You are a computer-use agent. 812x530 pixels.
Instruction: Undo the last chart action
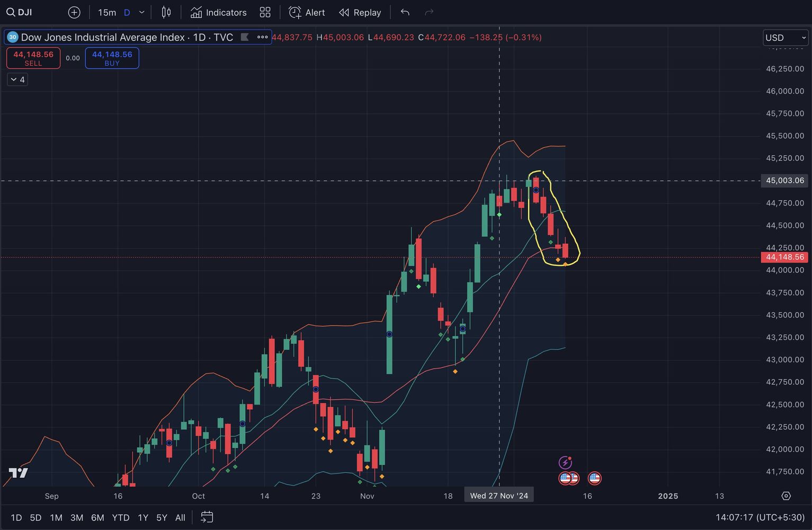(405, 12)
